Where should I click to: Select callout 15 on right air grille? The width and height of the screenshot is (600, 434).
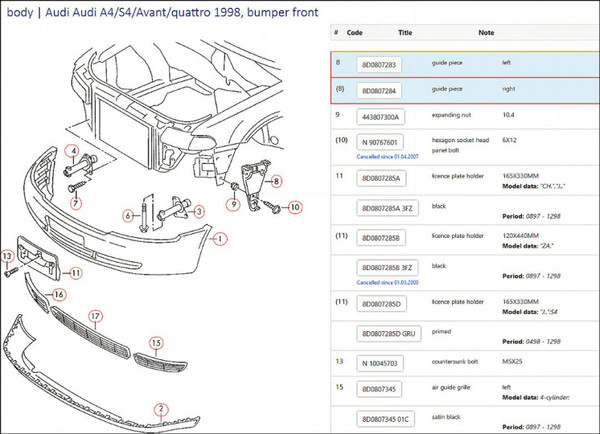tap(155, 343)
